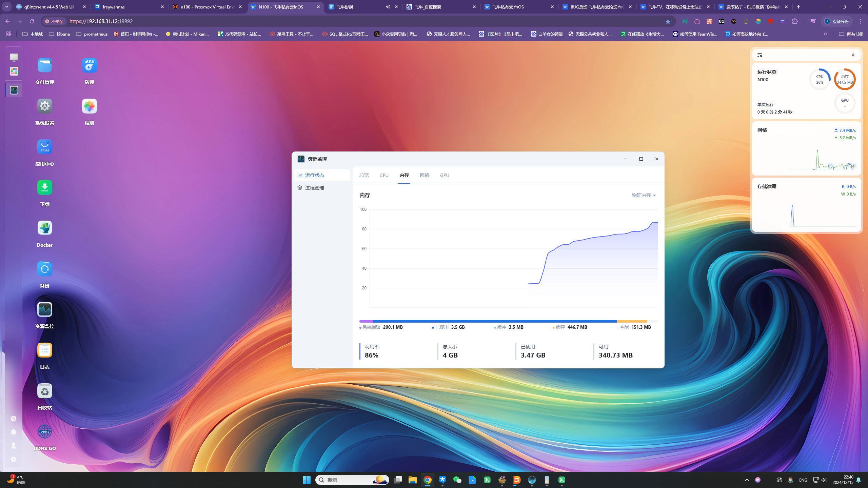Screen dimensions: 868x488
Task: Close the 资源监控 window
Action: point(656,159)
